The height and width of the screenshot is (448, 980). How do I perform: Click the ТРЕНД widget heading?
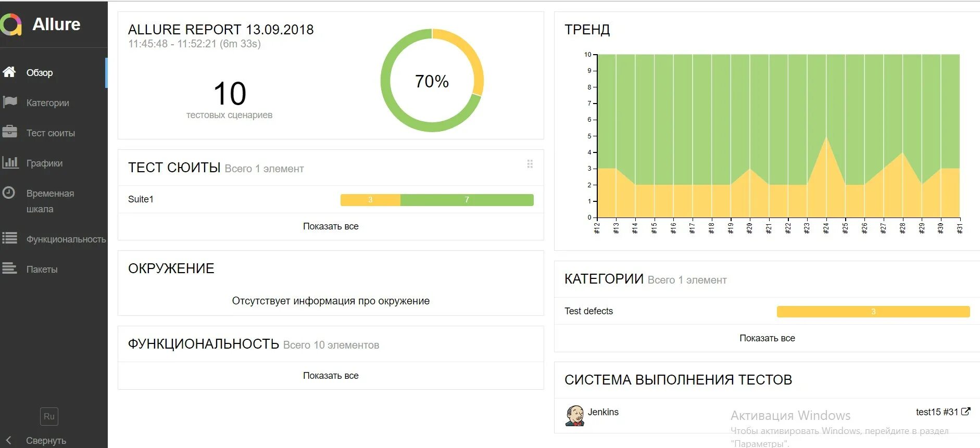click(x=587, y=30)
